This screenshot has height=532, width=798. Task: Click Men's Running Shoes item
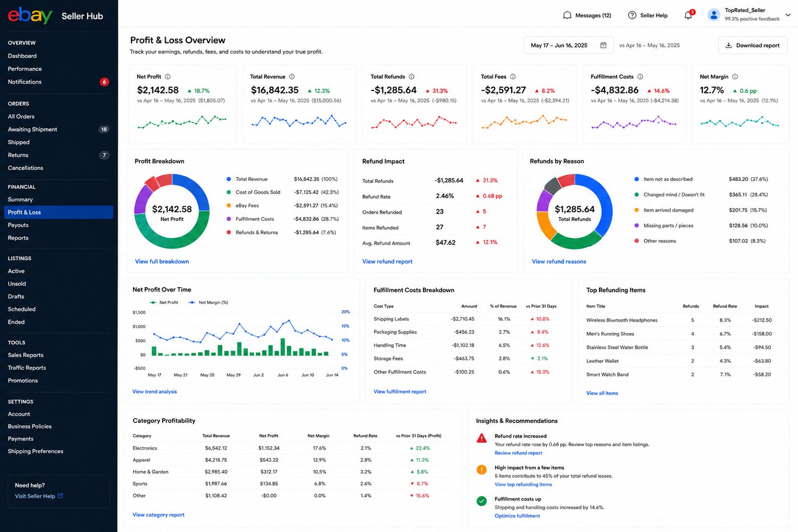coord(610,334)
